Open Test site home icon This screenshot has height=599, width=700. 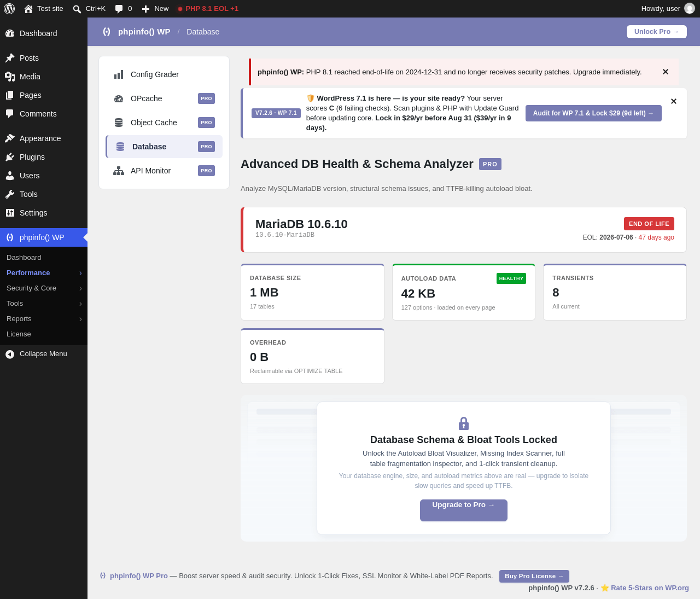pos(28,9)
